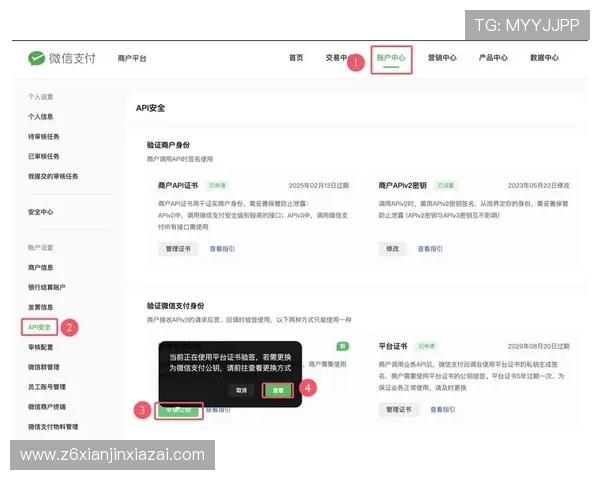Click the 账户设置 sidebar group label
This screenshot has width=600, height=480.
coord(41,248)
